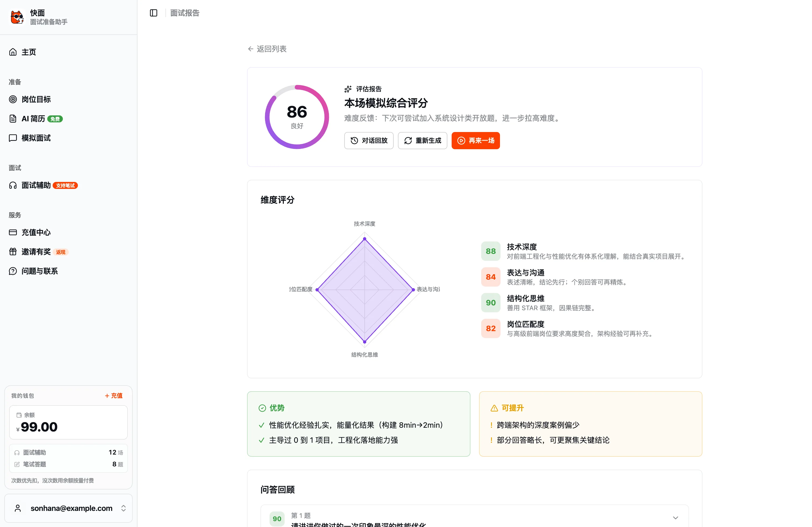The image size is (812, 527).
Task: Click the 技术深度 point on radar chart
Action: click(365, 239)
